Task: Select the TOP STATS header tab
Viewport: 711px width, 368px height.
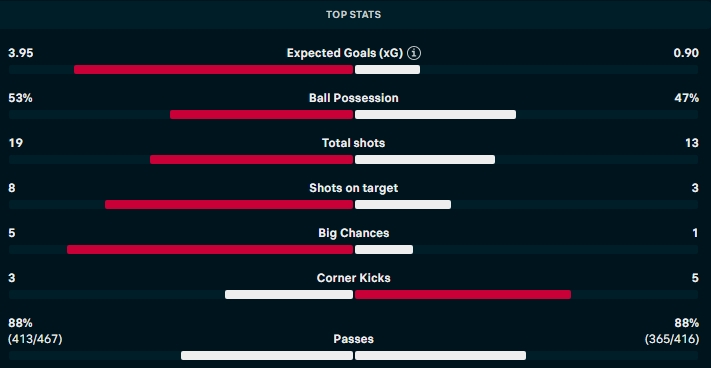Action: point(353,15)
